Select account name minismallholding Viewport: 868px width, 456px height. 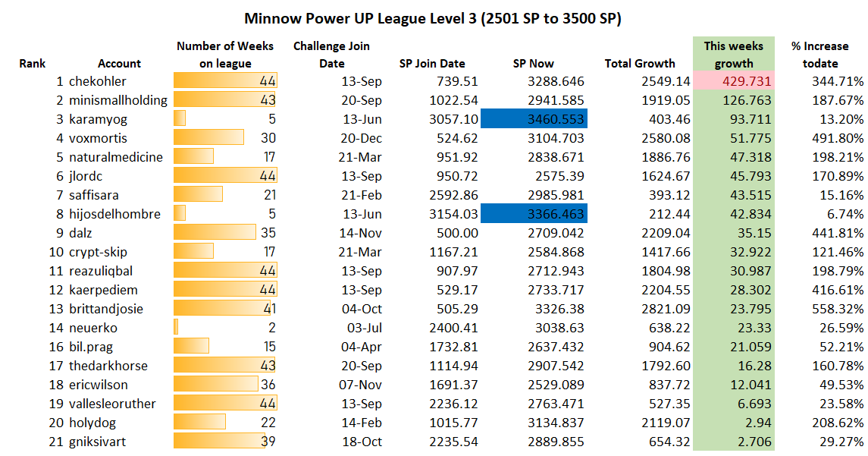pyautogui.click(x=118, y=100)
